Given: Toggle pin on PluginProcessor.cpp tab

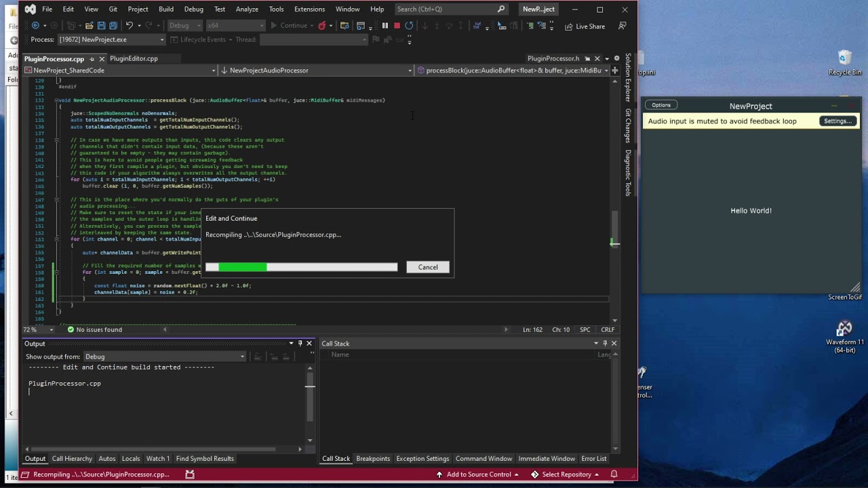Looking at the screenshot, I should click(x=92, y=59).
